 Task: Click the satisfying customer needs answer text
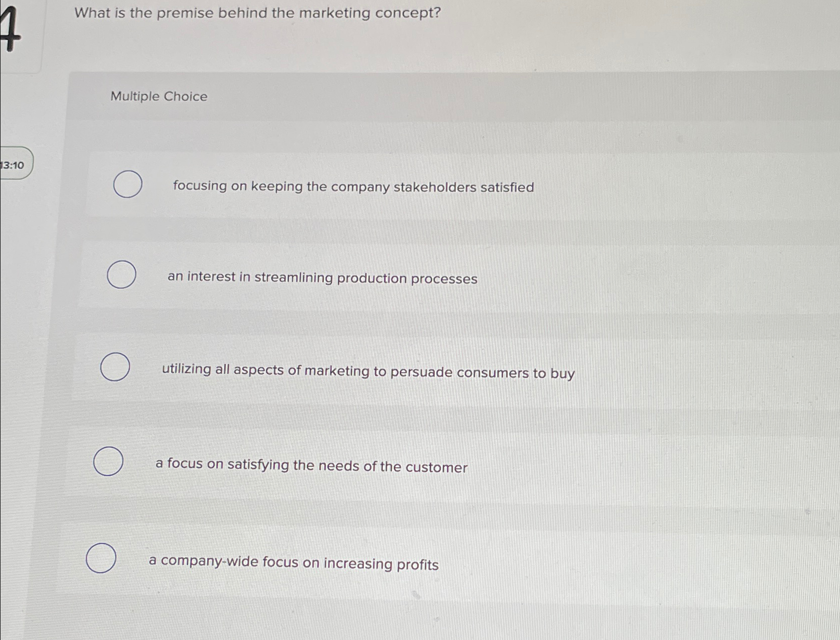311,466
